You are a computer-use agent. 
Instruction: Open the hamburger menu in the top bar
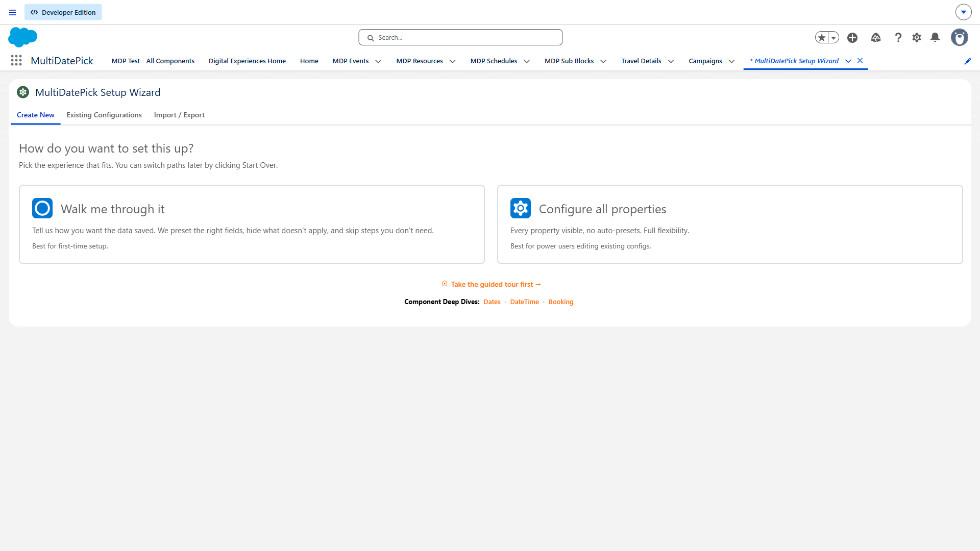pyautogui.click(x=13, y=12)
